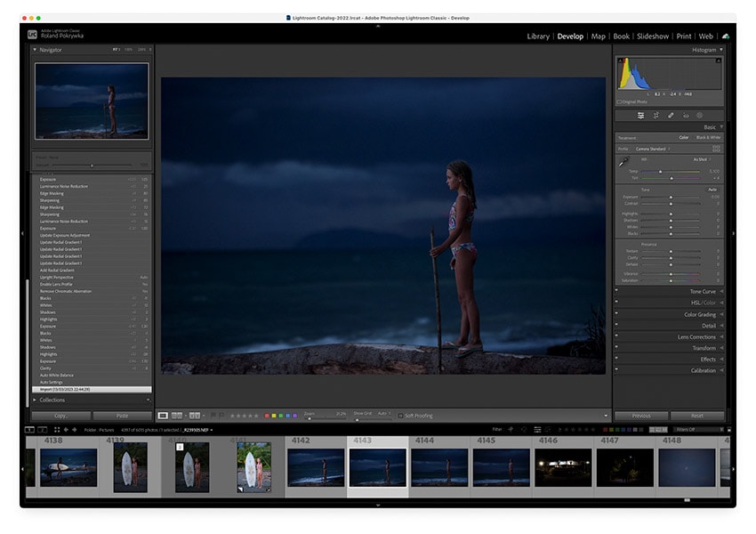Toggle Original Photo comparison
This screenshot has width=756, height=534.
pyautogui.click(x=633, y=101)
